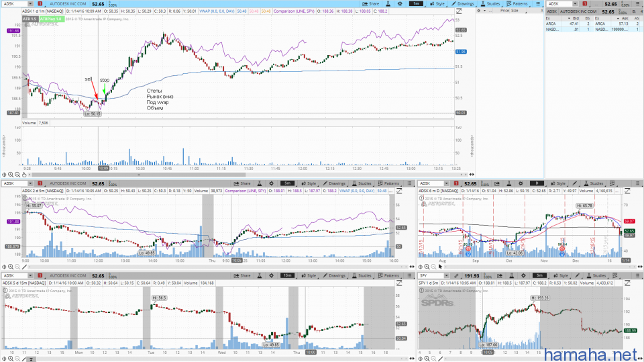Screen dimensions: 644x362
Task: Zoom in under SPY chart
Action: 427,359
